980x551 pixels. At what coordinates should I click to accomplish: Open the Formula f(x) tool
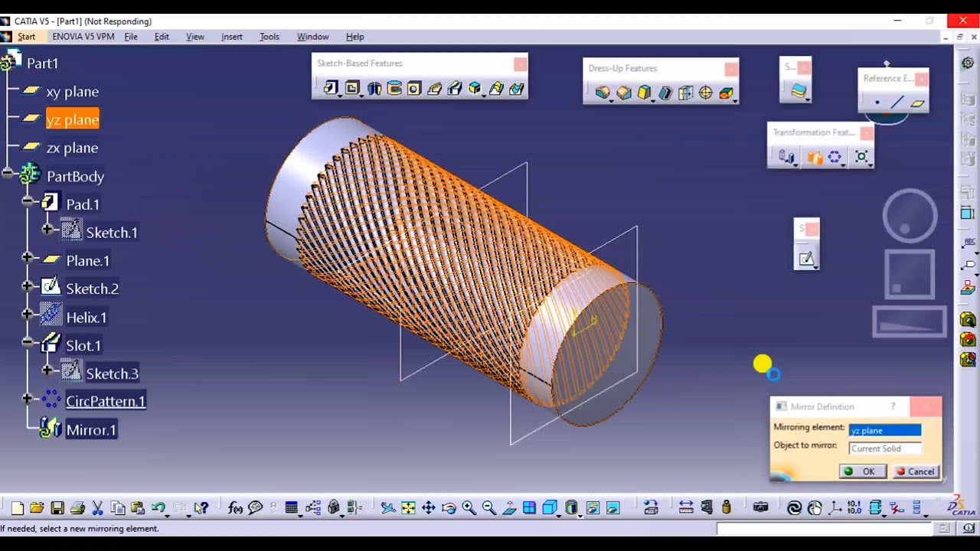pos(235,507)
